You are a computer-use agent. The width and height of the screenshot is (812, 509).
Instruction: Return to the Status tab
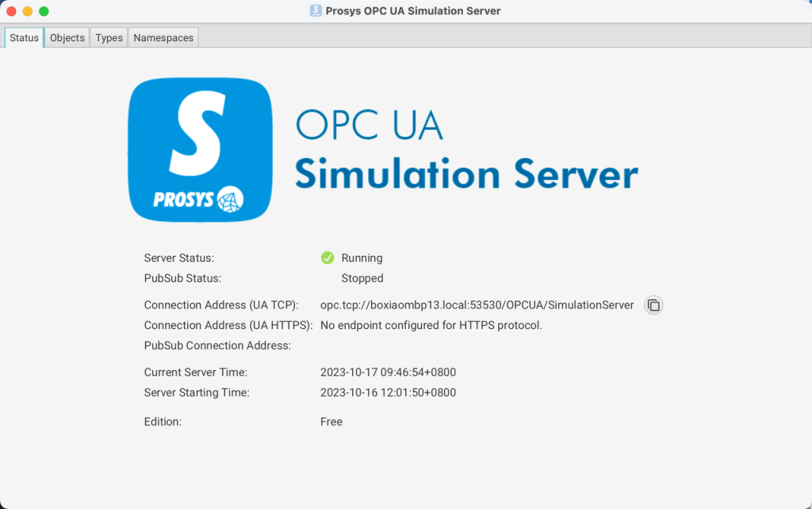(24, 37)
